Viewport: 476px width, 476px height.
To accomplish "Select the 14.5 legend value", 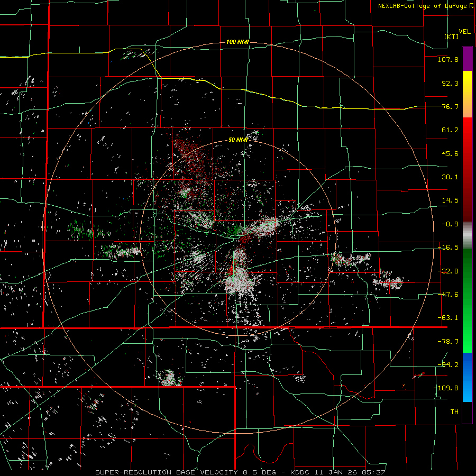I will 450,200.
